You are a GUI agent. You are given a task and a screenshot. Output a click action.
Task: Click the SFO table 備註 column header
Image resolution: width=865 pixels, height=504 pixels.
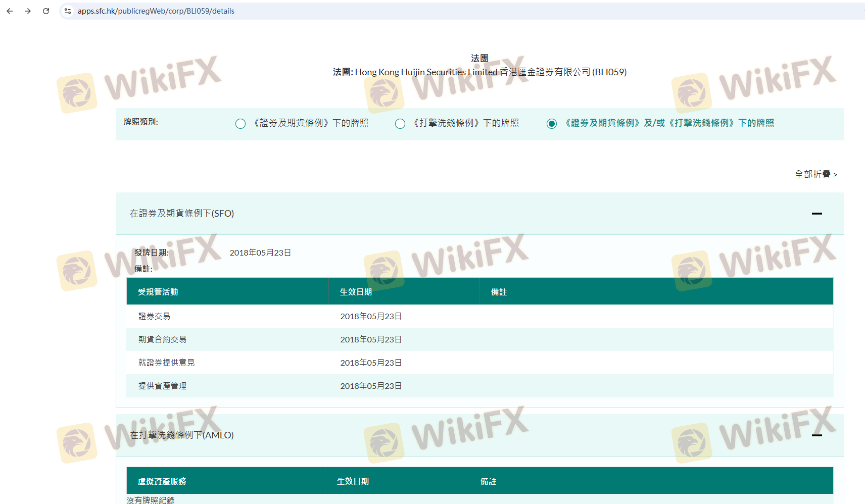pos(499,292)
